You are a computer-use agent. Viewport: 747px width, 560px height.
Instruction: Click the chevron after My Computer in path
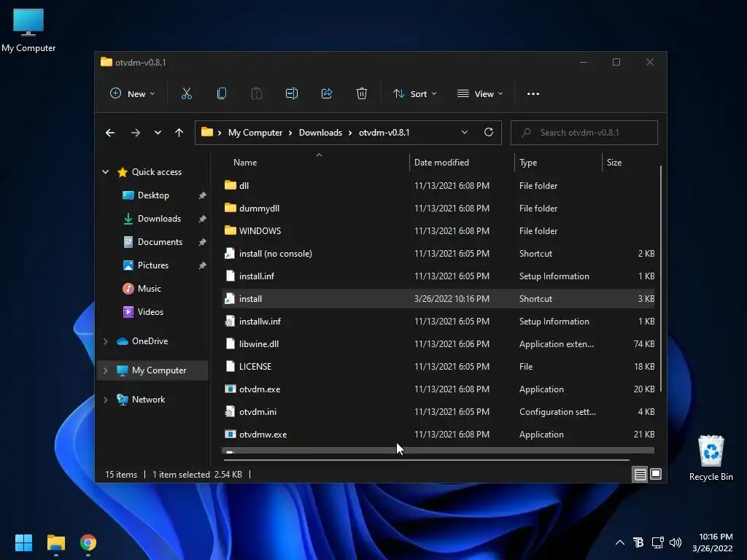[x=290, y=133]
